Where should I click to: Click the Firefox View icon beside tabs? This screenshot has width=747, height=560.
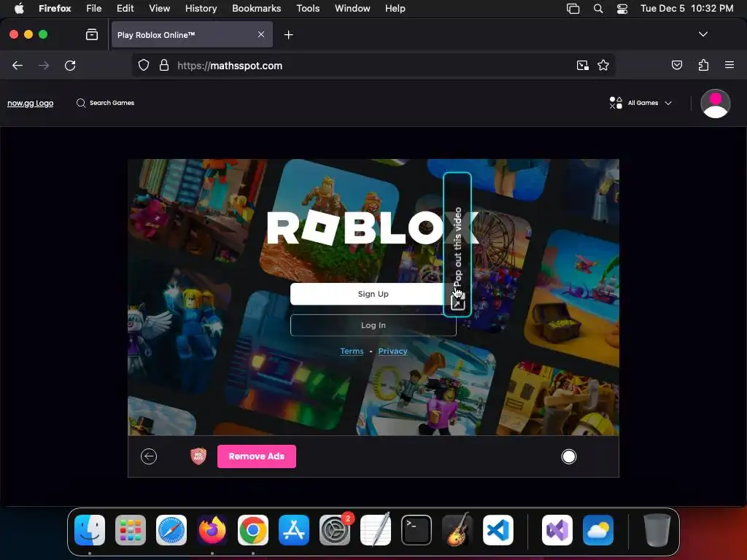(91, 34)
